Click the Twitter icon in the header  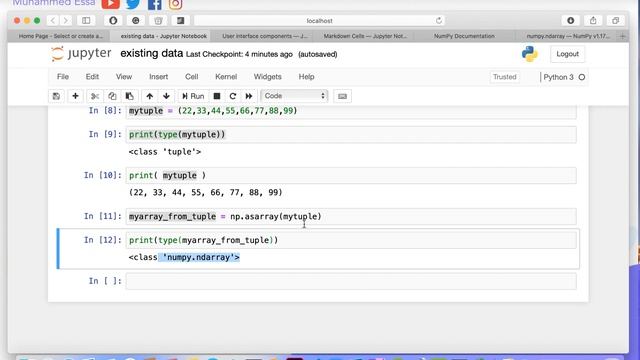[133, 4]
